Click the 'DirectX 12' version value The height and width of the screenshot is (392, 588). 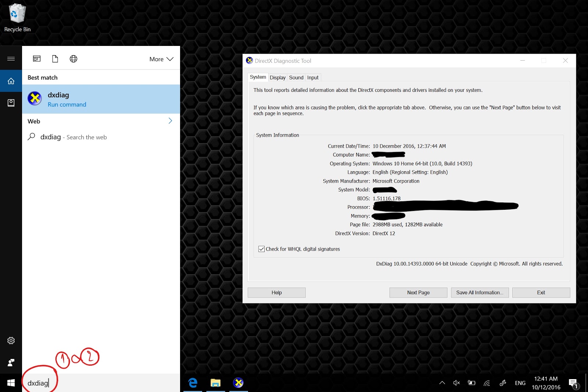(384, 233)
